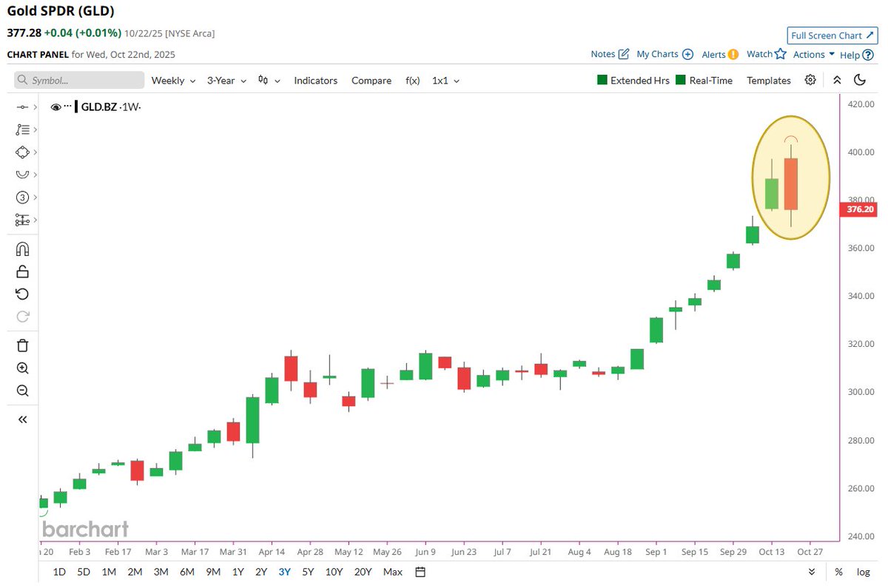Select the circled number 3 tool

(x=21, y=197)
